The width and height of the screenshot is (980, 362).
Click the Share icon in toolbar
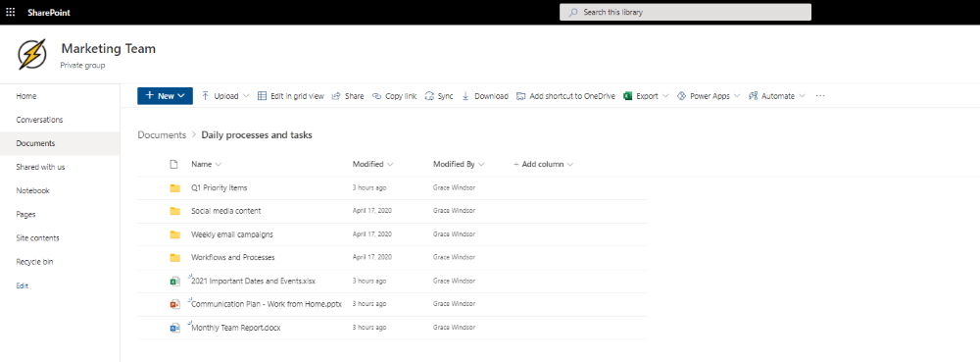[x=336, y=96]
